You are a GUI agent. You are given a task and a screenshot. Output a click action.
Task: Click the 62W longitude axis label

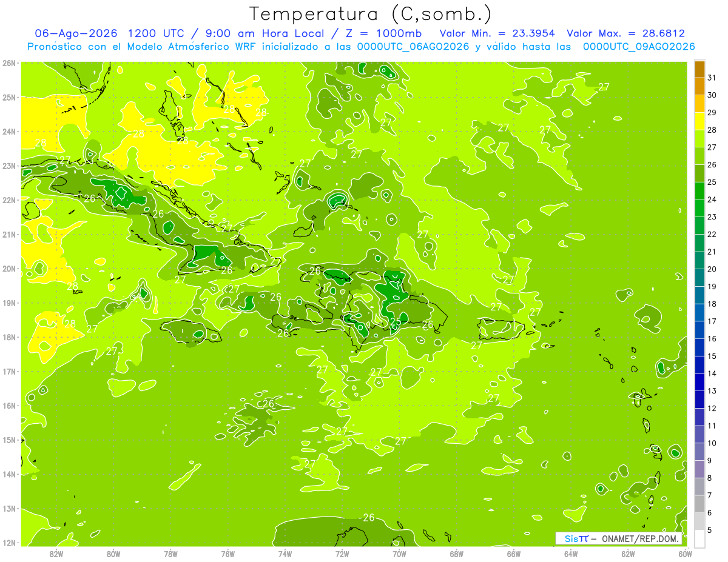(628, 554)
